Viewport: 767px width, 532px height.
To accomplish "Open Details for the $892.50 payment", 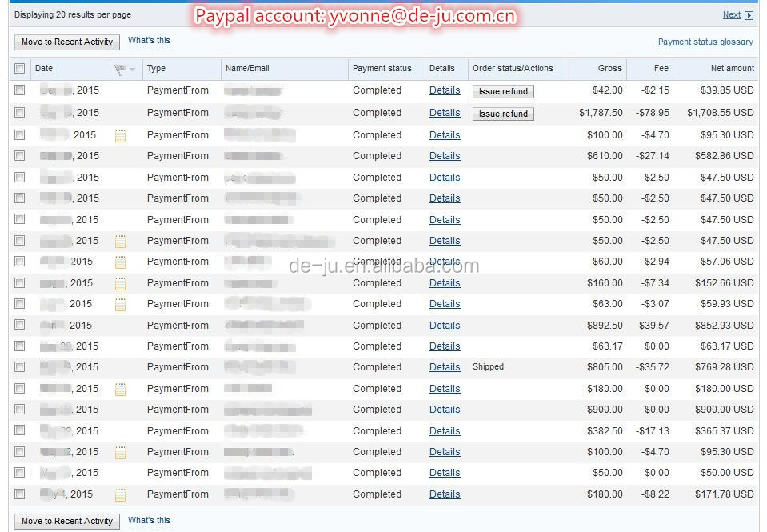I will pos(445,326).
